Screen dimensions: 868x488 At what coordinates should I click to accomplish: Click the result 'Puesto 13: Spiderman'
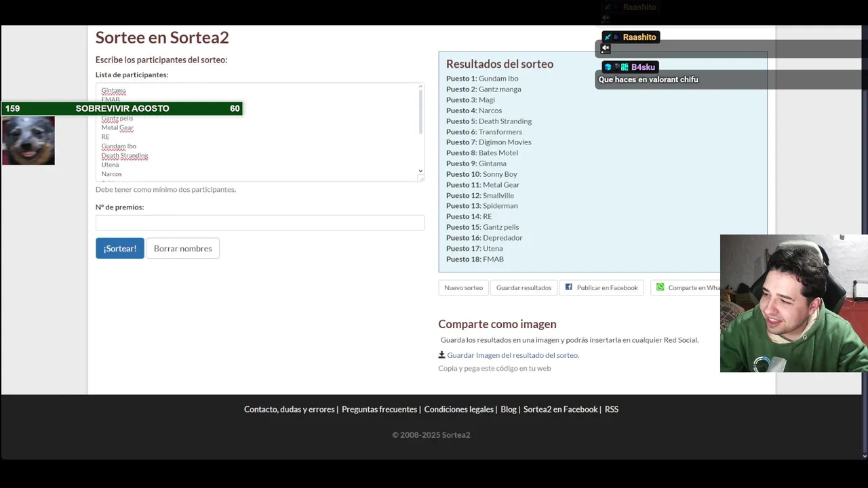click(x=482, y=206)
